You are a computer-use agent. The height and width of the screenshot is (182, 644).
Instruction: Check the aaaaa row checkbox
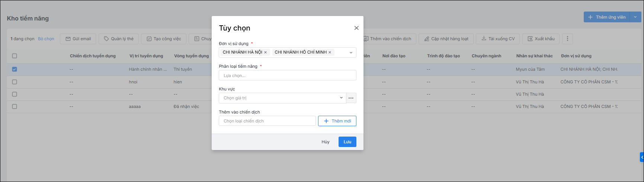15,106
